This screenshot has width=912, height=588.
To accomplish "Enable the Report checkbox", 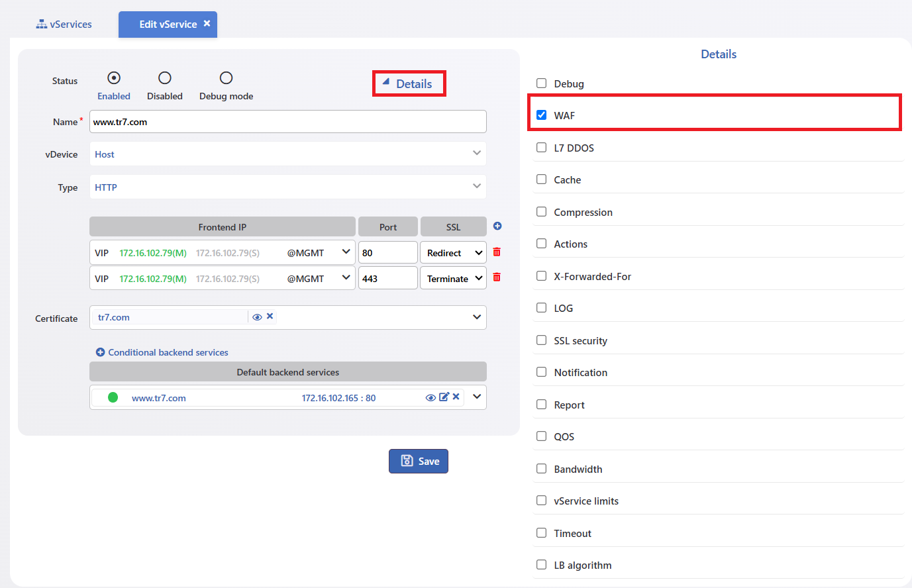I will pos(541,405).
